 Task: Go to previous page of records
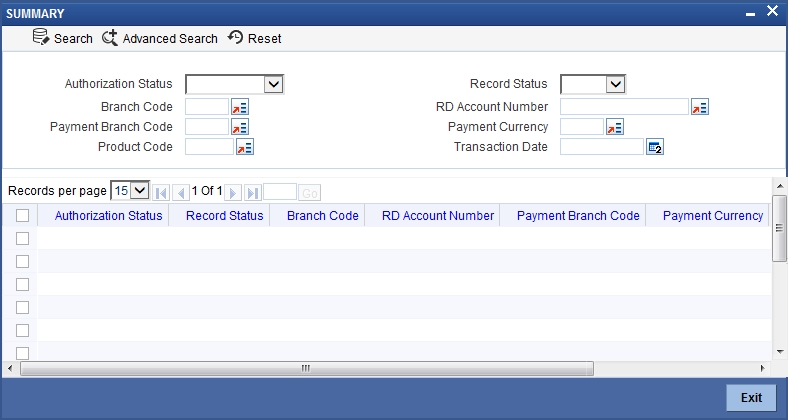(180, 193)
